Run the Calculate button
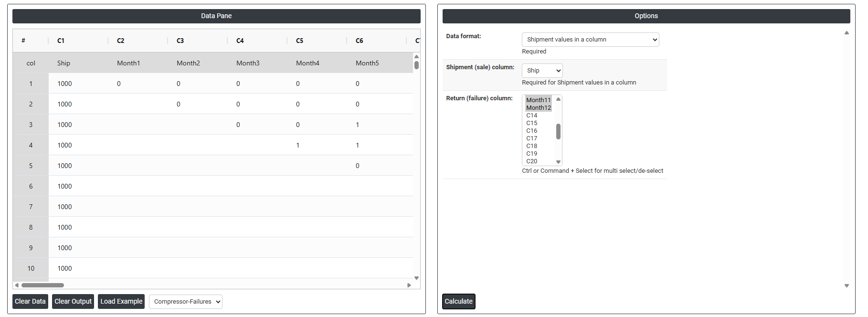The image size is (868, 317). tap(458, 301)
